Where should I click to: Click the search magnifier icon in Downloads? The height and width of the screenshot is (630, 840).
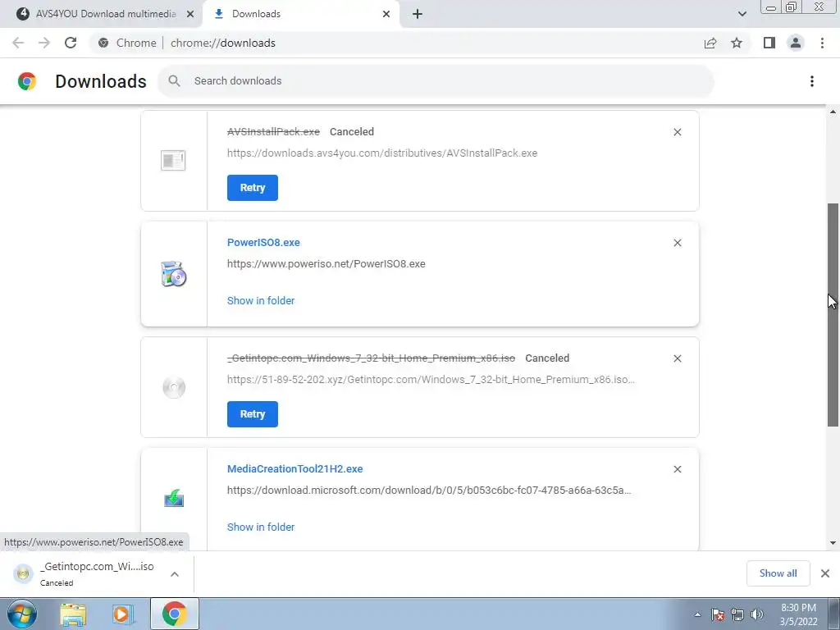click(174, 81)
